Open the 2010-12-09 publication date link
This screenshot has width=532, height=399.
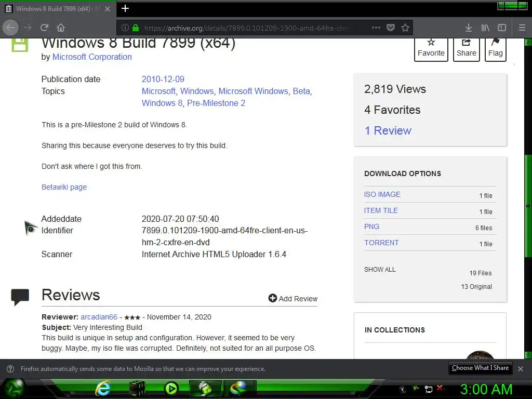[x=163, y=79]
